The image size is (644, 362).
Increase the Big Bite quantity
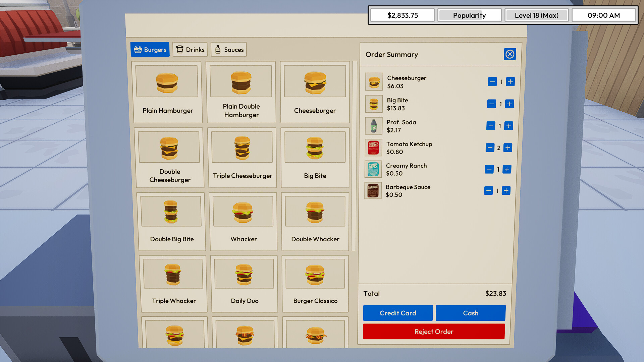[509, 104]
